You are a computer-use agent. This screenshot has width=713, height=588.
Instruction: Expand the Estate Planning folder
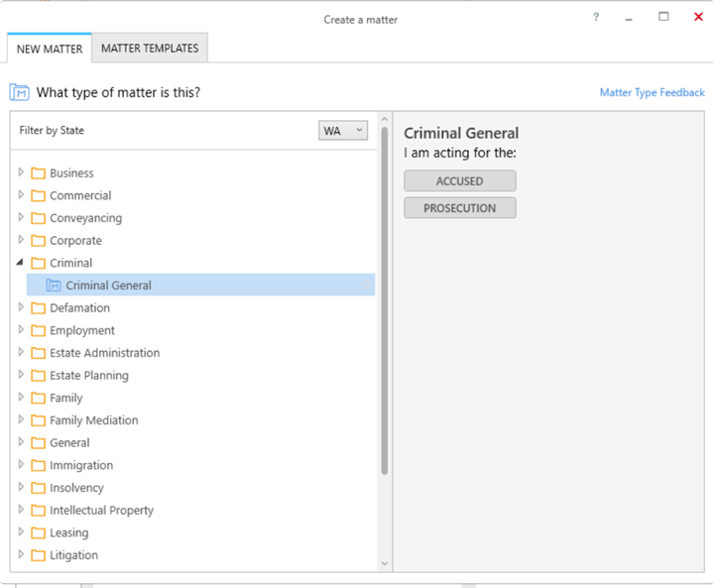[x=21, y=375]
